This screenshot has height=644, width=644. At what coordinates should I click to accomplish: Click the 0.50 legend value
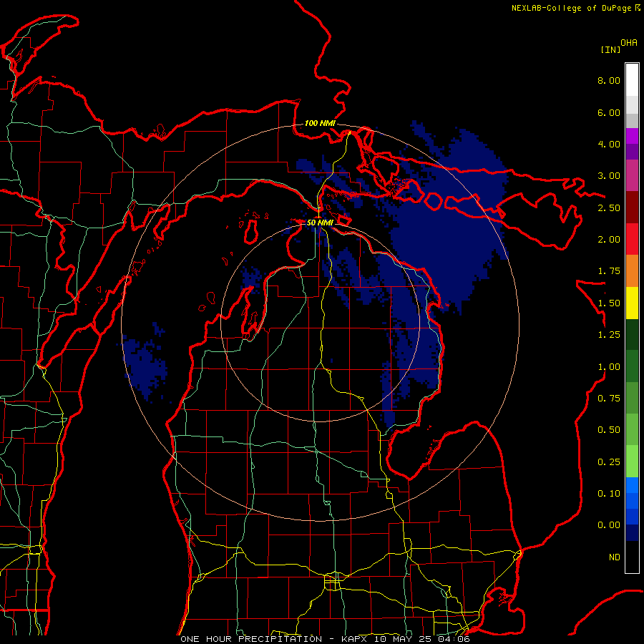[x=609, y=430]
